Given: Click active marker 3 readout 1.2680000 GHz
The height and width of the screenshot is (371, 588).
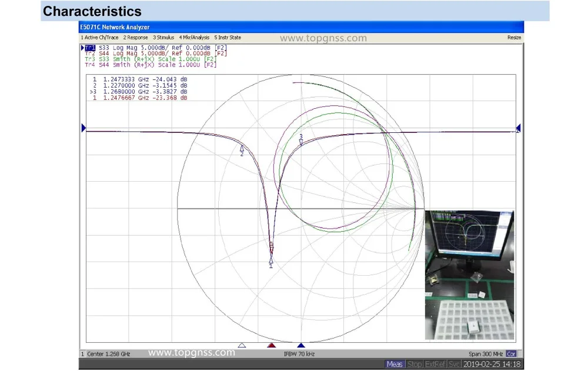Looking at the screenshot, I should click(x=138, y=92).
